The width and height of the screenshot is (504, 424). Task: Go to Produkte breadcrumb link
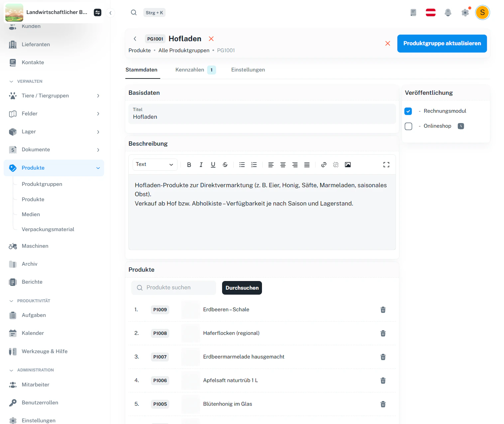140,51
